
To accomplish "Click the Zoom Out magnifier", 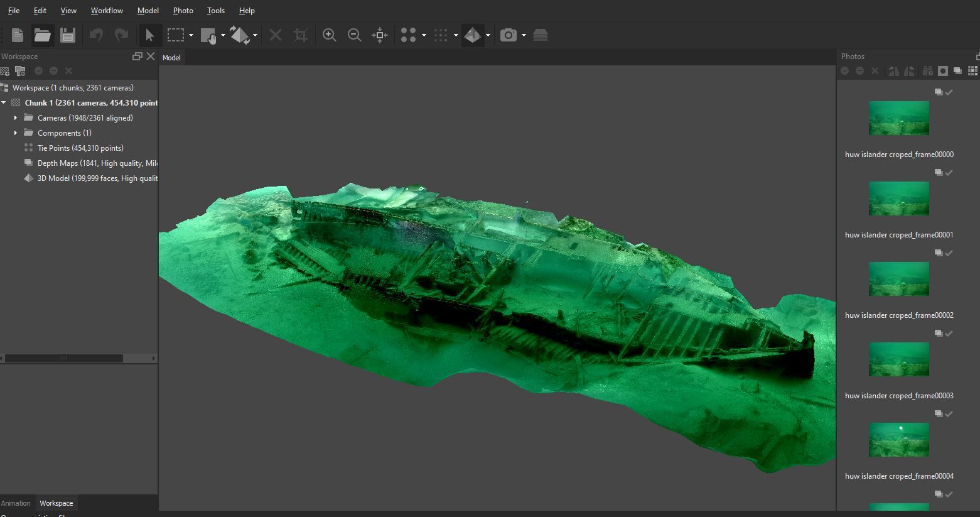I will (x=354, y=35).
